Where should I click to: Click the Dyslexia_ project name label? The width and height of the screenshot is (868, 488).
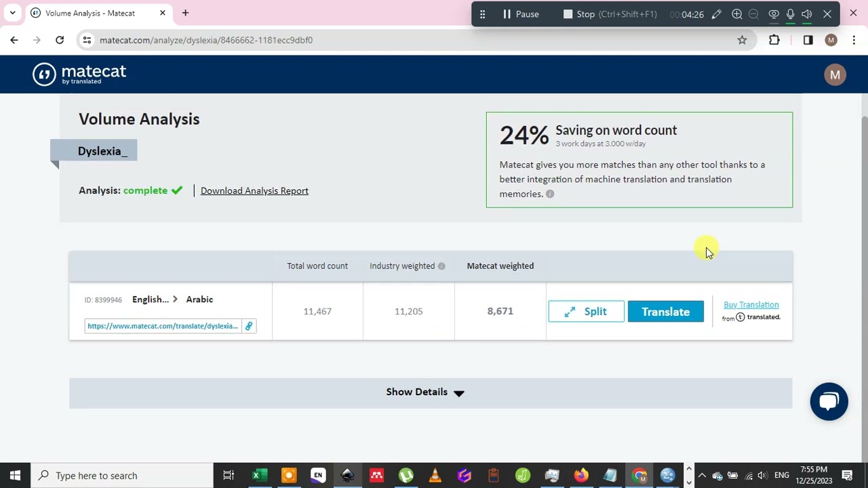pos(102,150)
